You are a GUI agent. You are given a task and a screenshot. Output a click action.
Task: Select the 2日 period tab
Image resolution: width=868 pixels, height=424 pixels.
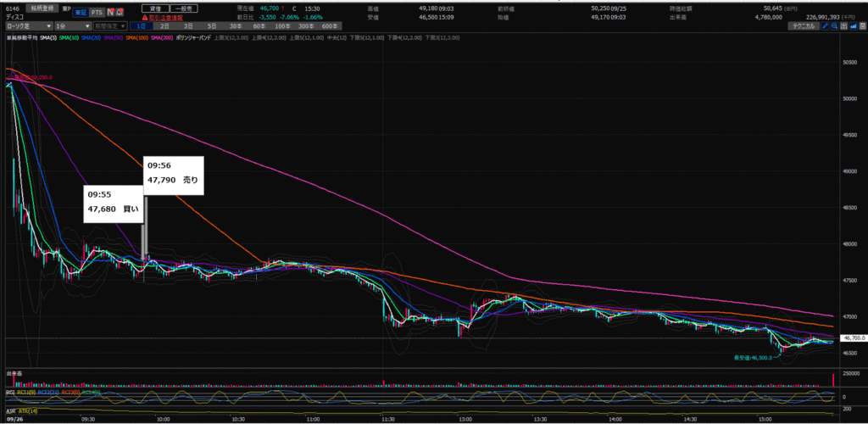(x=164, y=26)
